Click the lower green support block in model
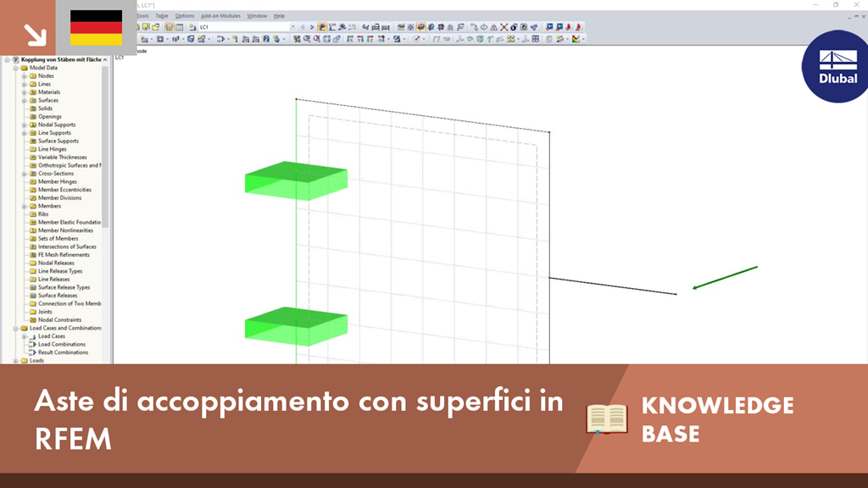 [x=296, y=326]
